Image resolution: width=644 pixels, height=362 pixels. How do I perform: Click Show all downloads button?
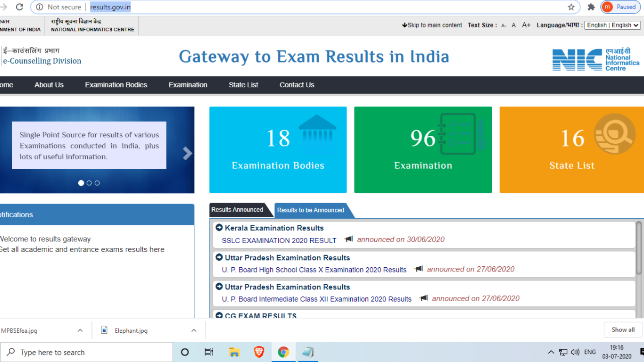pos(623,329)
